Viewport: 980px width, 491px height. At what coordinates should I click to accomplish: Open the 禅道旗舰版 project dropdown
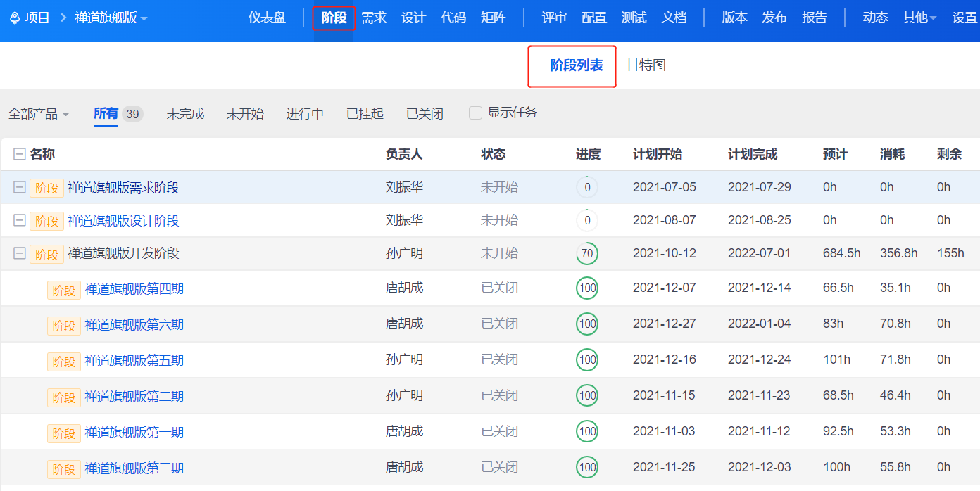tap(111, 18)
